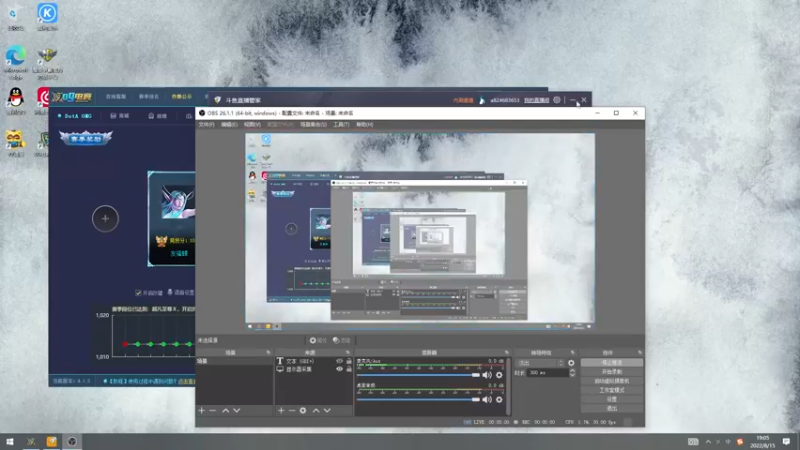The width and height of the screenshot is (800, 450).
Task: Remove selected scene with the minus icon
Action: click(213, 410)
